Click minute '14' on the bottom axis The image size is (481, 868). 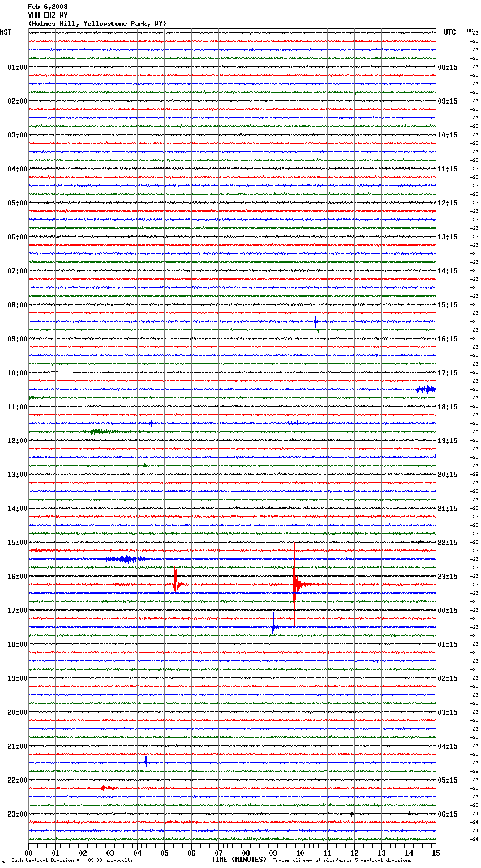click(409, 853)
